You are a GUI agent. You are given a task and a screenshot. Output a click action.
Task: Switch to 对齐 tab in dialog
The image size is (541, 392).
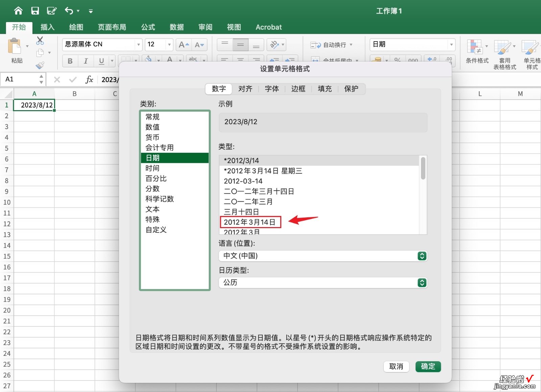coord(245,89)
